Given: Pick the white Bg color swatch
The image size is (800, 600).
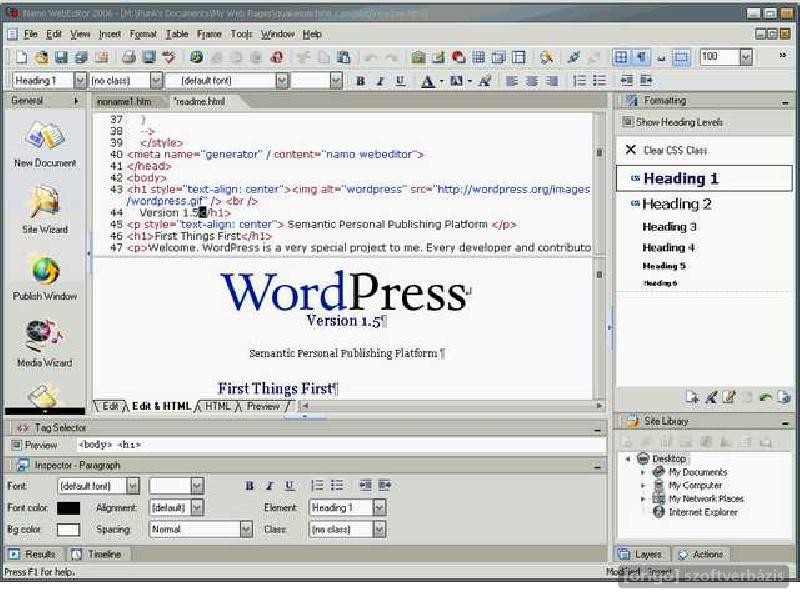Looking at the screenshot, I should point(68,530).
